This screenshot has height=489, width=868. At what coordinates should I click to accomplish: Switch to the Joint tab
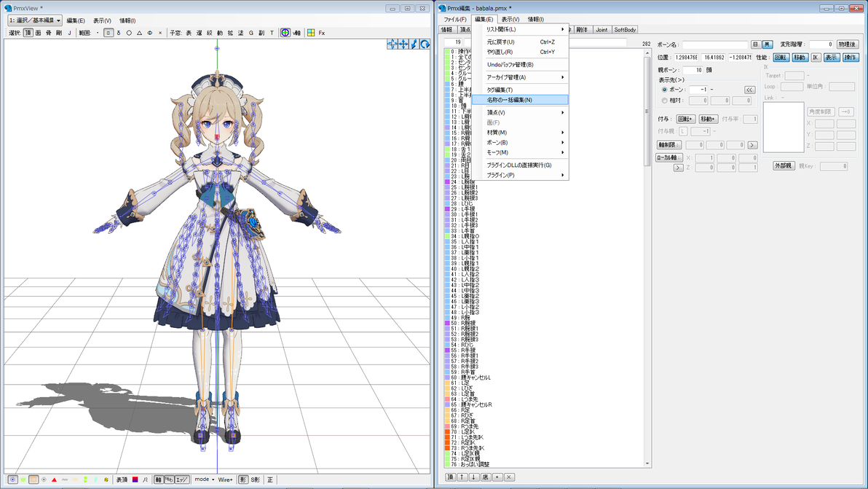point(601,30)
